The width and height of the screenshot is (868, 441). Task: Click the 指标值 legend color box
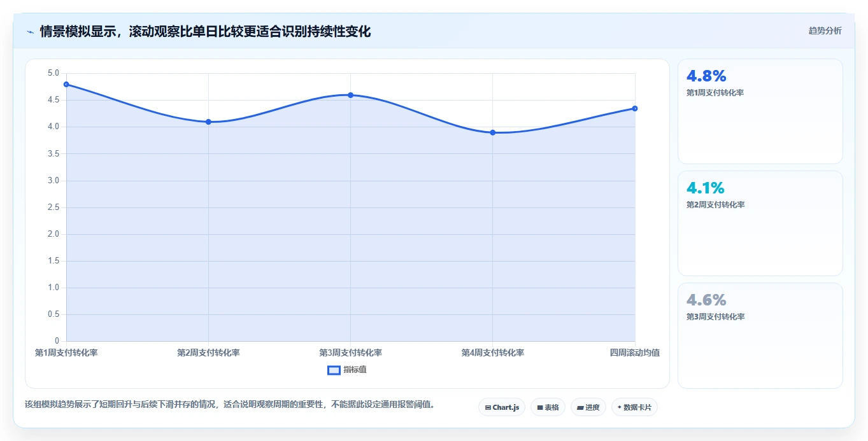pos(334,370)
